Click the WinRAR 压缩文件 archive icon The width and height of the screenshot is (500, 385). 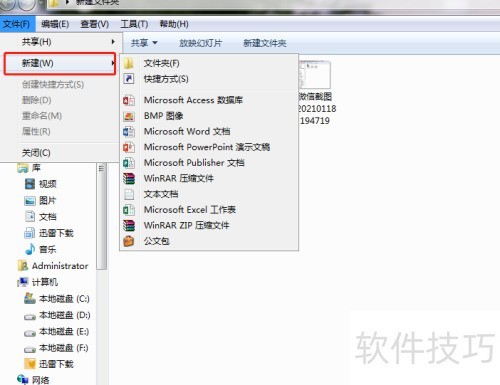(129, 178)
